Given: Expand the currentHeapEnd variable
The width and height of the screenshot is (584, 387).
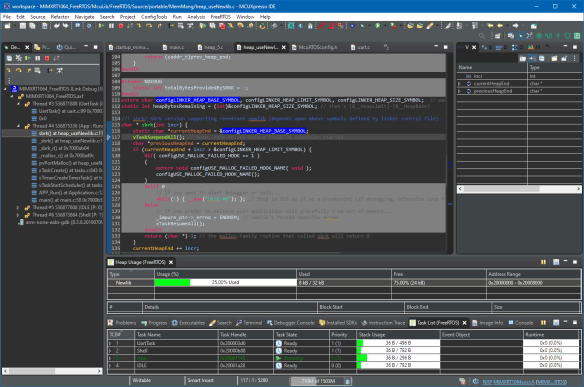Looking at the screenshot, I should click(x=460, y=83).
